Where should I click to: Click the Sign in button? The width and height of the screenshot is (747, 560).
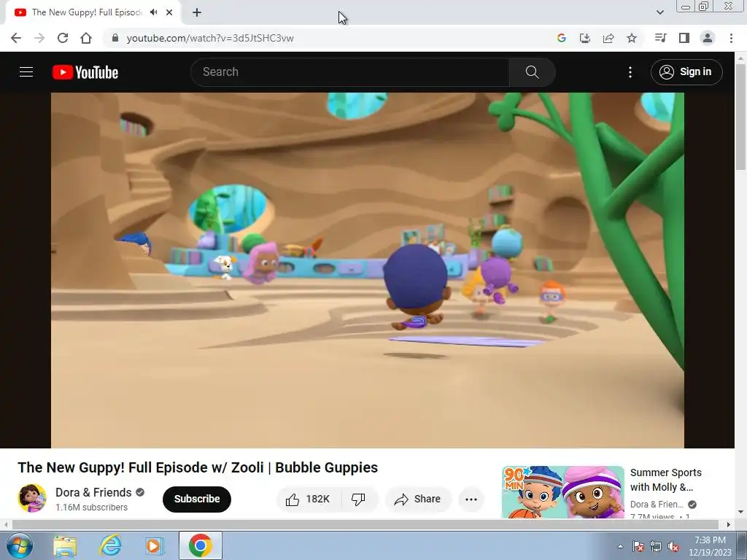click(686, 72)
